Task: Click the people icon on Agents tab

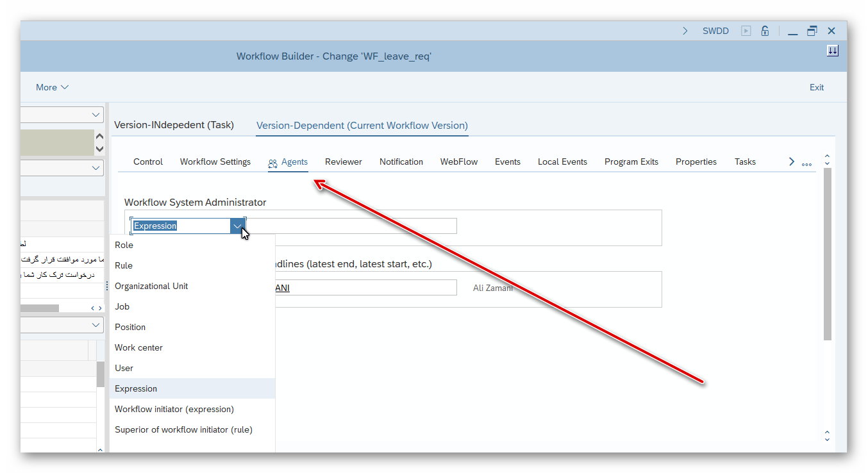Action: pos(273,163)
